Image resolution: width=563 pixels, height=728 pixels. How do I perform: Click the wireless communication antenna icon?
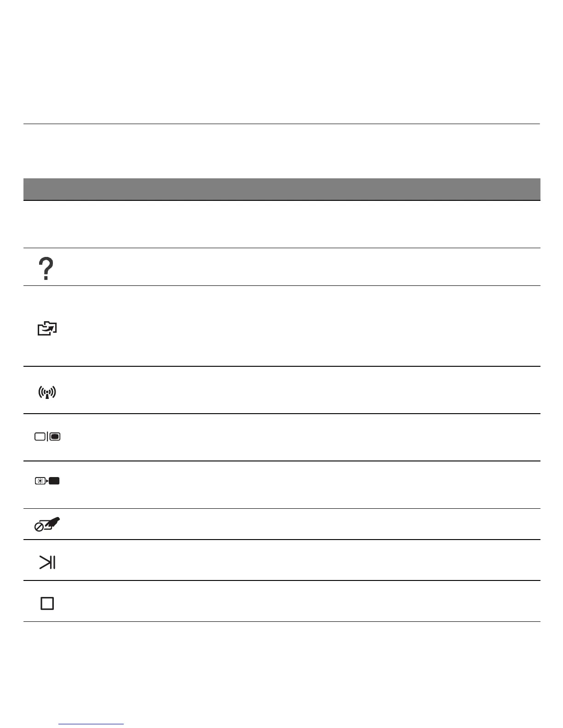[x=47, y=392]
